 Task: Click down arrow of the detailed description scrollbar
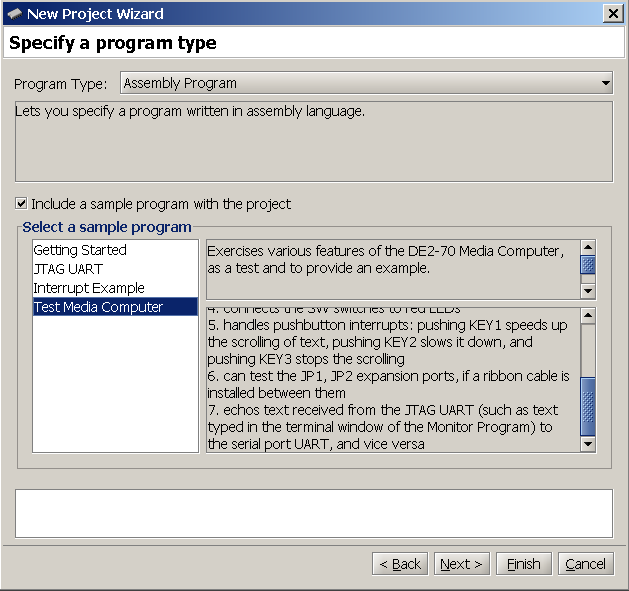pos(588,444)
